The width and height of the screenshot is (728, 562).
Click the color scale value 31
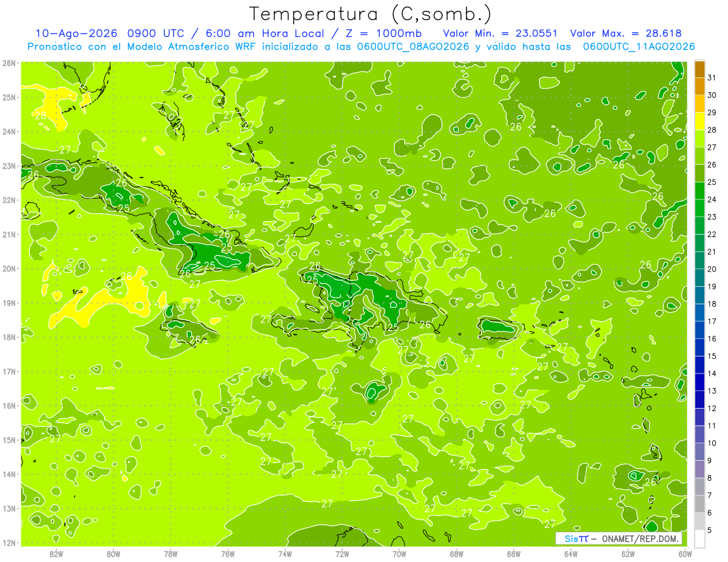coord(712,78)
